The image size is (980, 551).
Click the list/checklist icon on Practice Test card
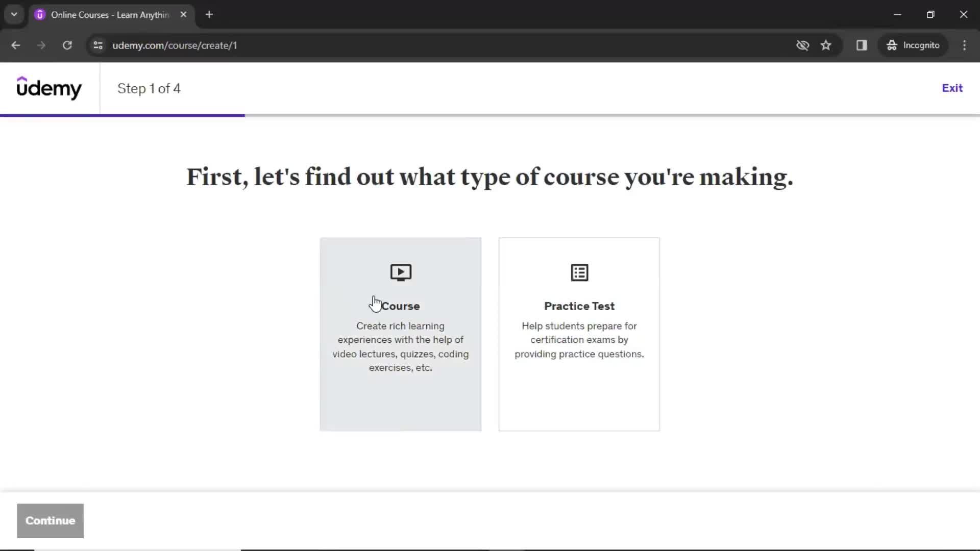pyautogui.click(x=579, y=272)
